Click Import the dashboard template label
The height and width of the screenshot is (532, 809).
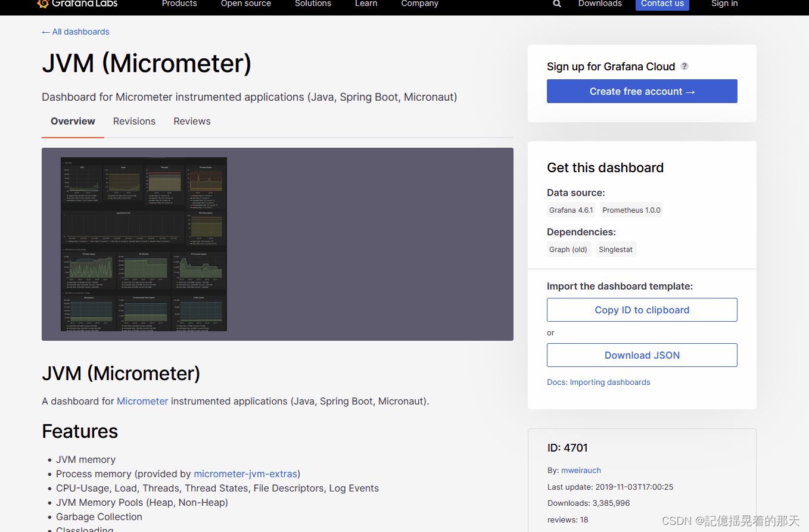(x=620, y=286)
